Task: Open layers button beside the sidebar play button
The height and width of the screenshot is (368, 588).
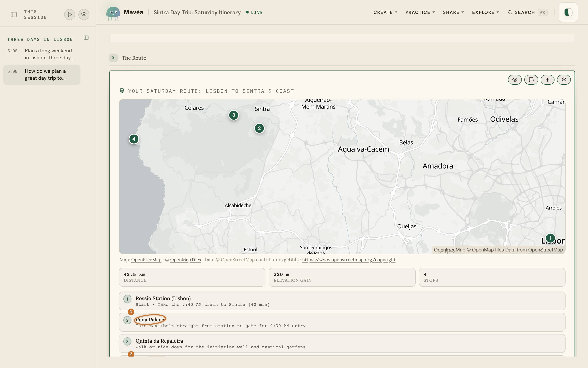Action: 84,15
